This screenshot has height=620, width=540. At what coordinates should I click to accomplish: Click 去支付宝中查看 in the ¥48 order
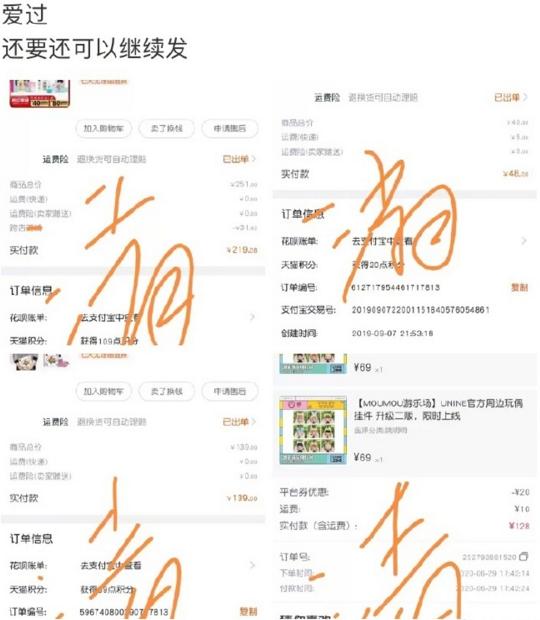pos(382,241)
